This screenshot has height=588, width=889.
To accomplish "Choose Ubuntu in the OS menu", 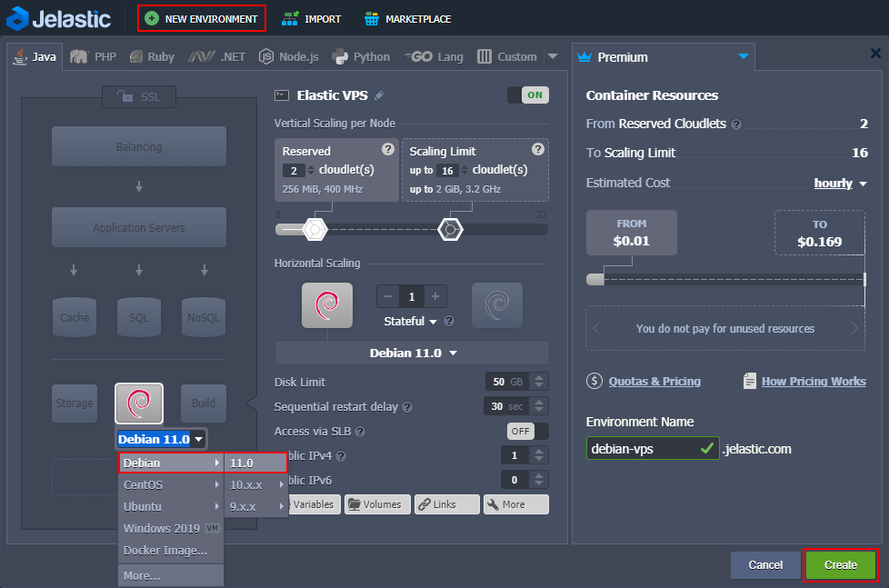I will click(x=171, y=506).
